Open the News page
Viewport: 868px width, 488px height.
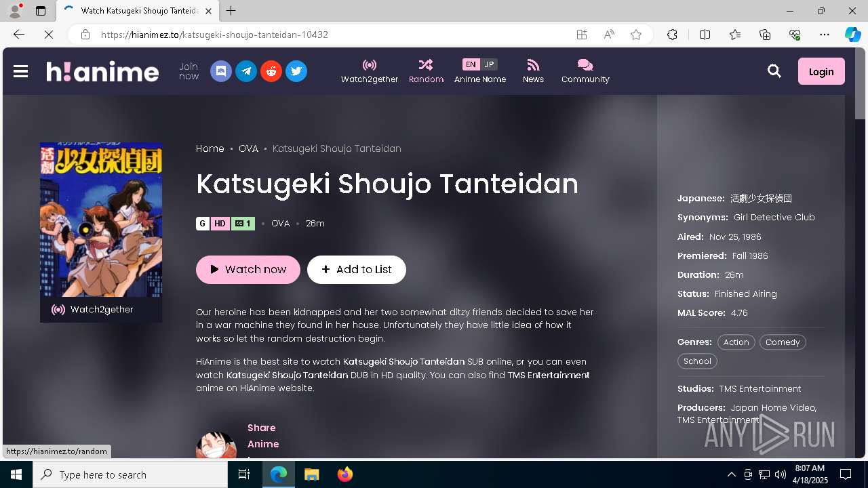click(533, 71)
